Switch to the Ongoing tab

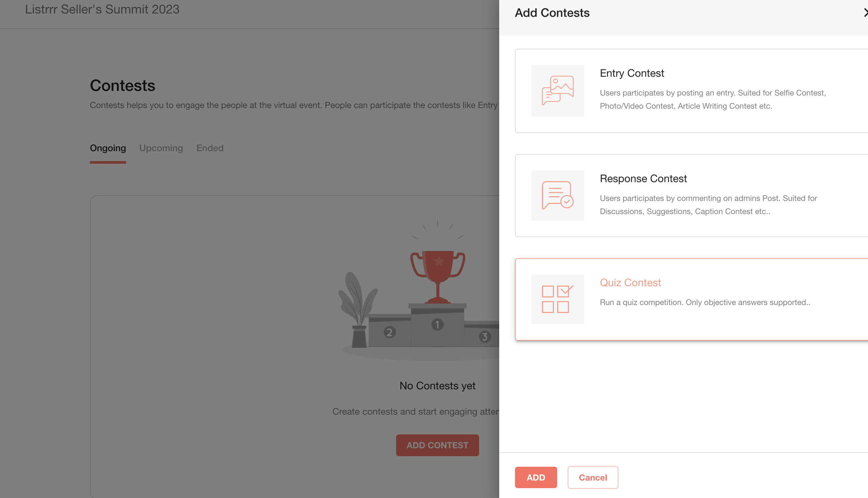[x=108, y=148]
